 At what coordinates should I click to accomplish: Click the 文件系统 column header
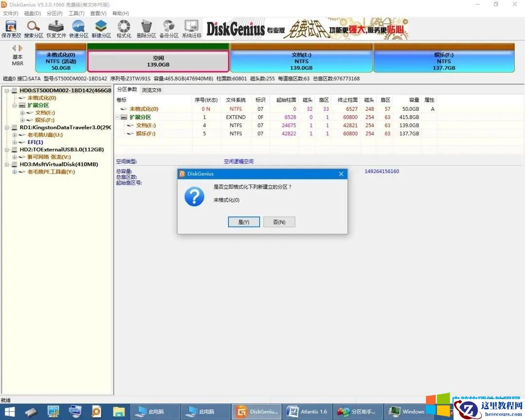[x=236, y=100]
